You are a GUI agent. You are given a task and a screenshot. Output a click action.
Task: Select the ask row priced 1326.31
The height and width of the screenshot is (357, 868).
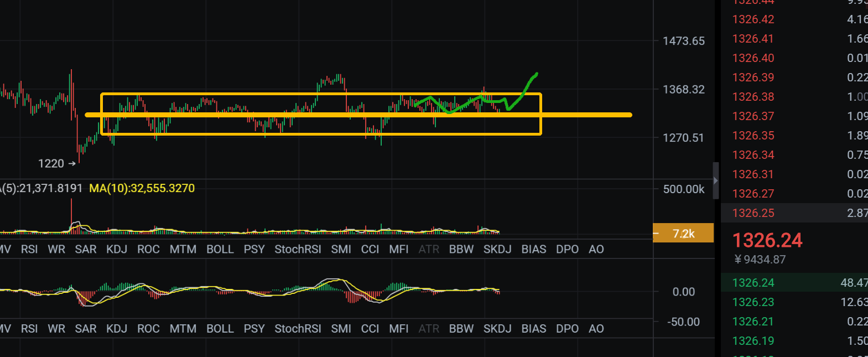point(794,174)
